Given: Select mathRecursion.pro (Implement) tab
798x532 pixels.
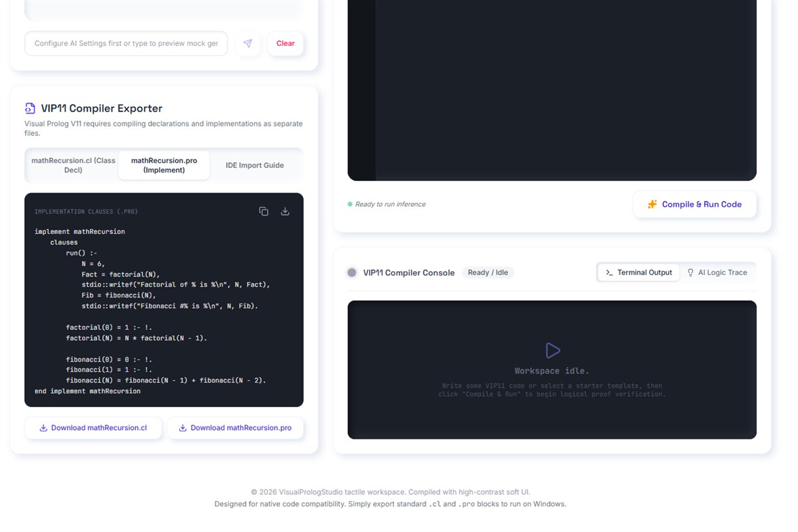Looking at the screenshot, I should tap(164, 166).
